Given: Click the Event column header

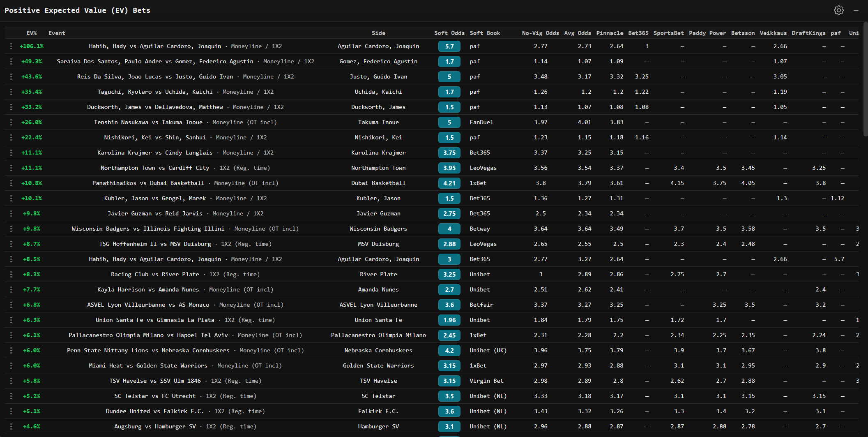Looking at the screenshot, I should (57, 33).
